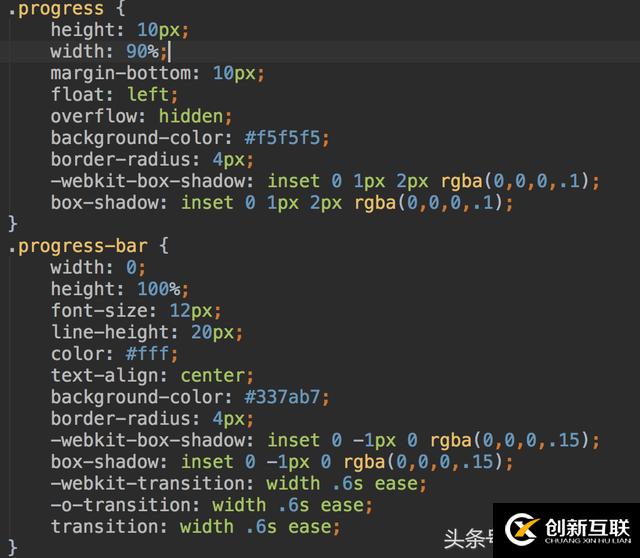Click the .progress-bar selector line

click(x=88, y=246)
